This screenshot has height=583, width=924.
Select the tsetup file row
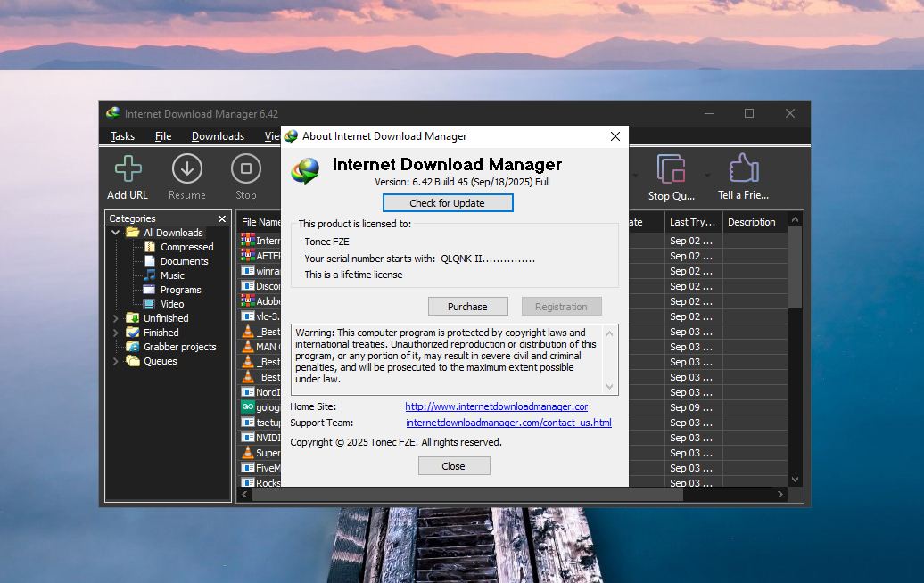pyautogui.click(x=260, y=423)
